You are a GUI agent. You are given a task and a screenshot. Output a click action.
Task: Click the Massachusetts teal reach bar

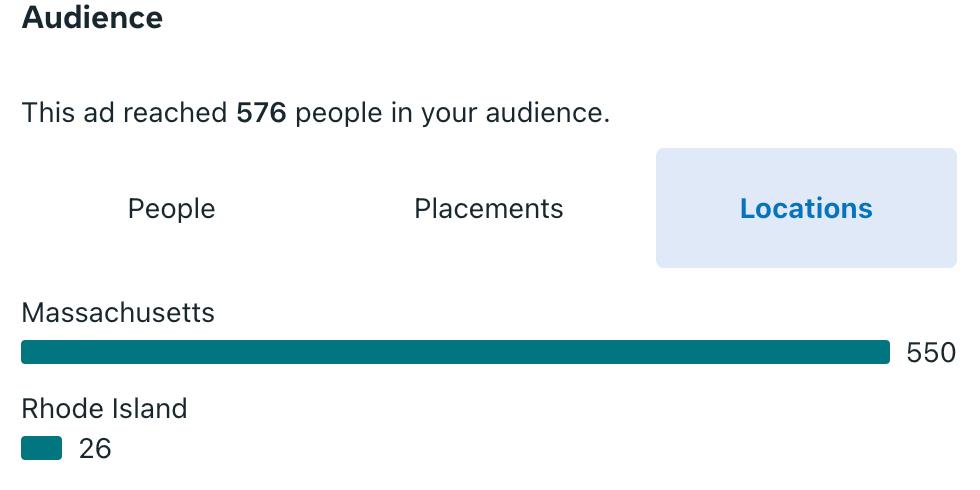tap(455, 352)
